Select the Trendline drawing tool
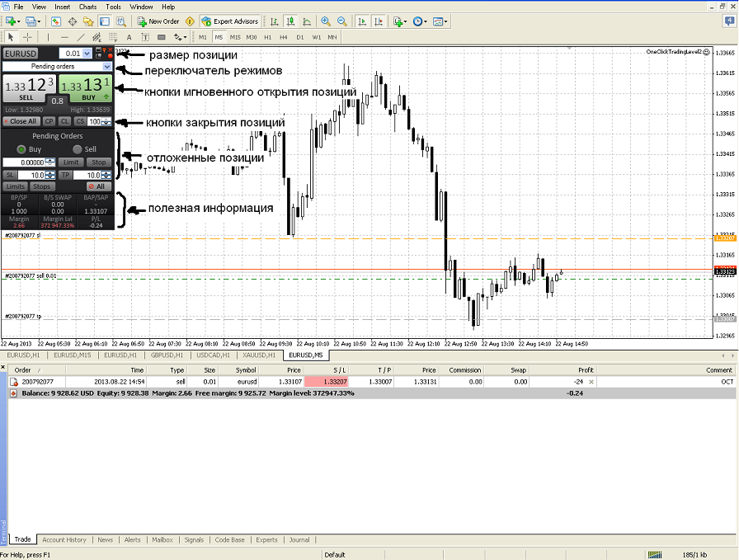Image resolution: width=739 pixels, height=560 pixels. pos(81,37)
